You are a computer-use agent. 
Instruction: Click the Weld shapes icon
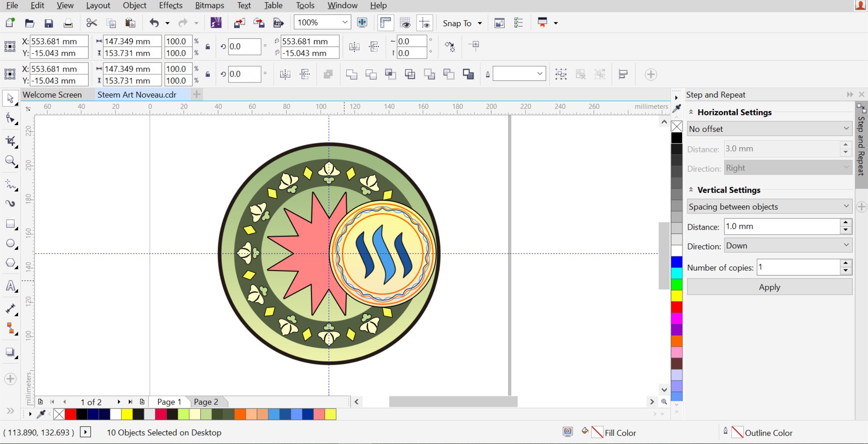[351, 74]
